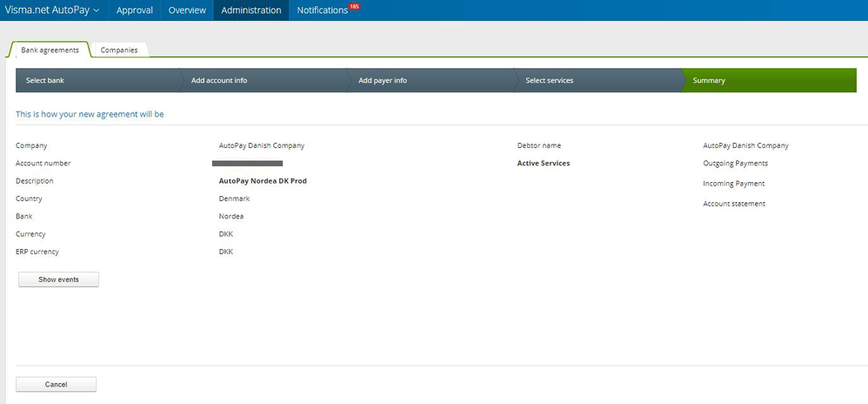Select the Outgoing Payments service entry
This screenshot has height=404, width=868.
tap(735, 164)
